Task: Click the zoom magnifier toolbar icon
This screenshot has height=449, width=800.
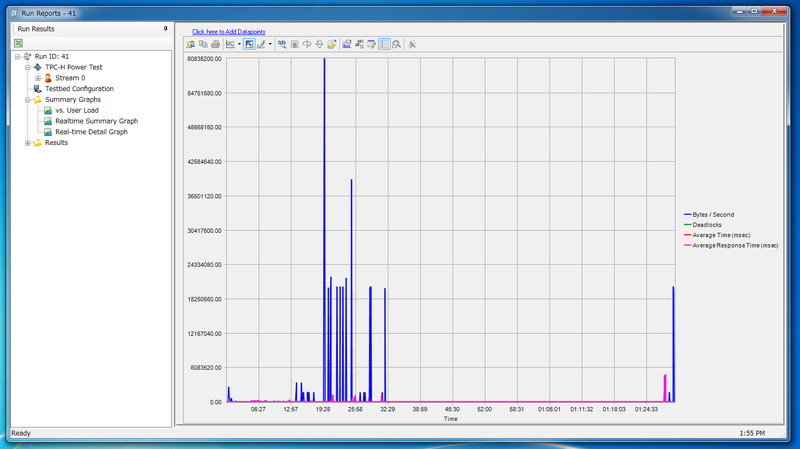Action: (396, 44)
